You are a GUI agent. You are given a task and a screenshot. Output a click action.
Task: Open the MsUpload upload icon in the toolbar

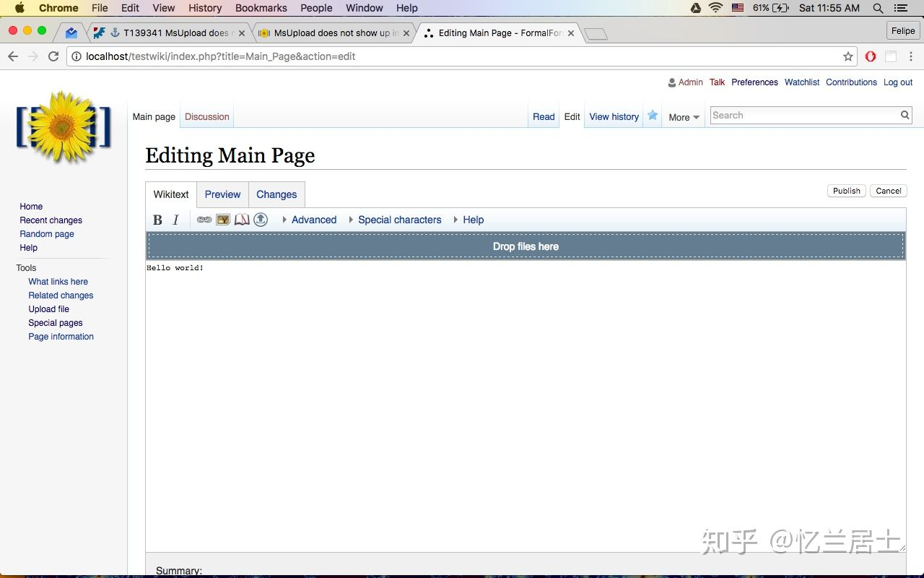tap(261, 220)
